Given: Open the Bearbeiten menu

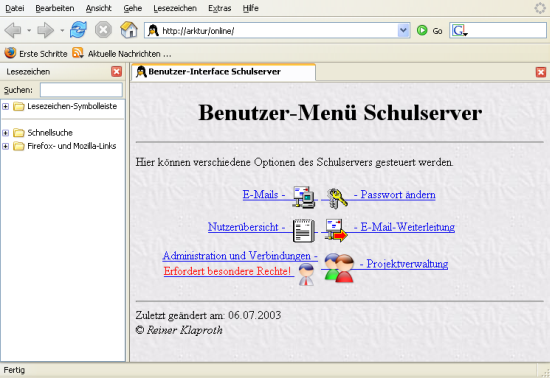Looking at the screenshot, I should (x=55, y=8).
